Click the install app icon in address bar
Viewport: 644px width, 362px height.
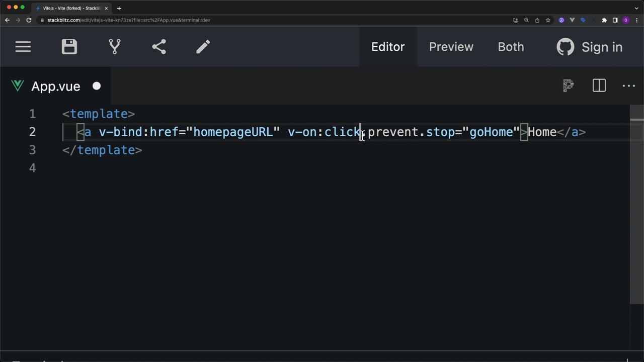click(x=516, y=20)
